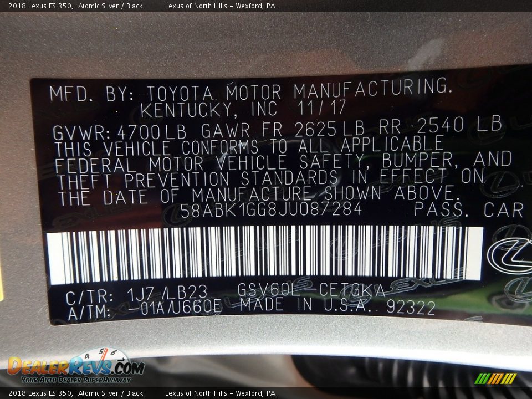Click the VIN 58ABK1GG8JU087284
This screenshot has height=399, width=532.
(271, 209)
